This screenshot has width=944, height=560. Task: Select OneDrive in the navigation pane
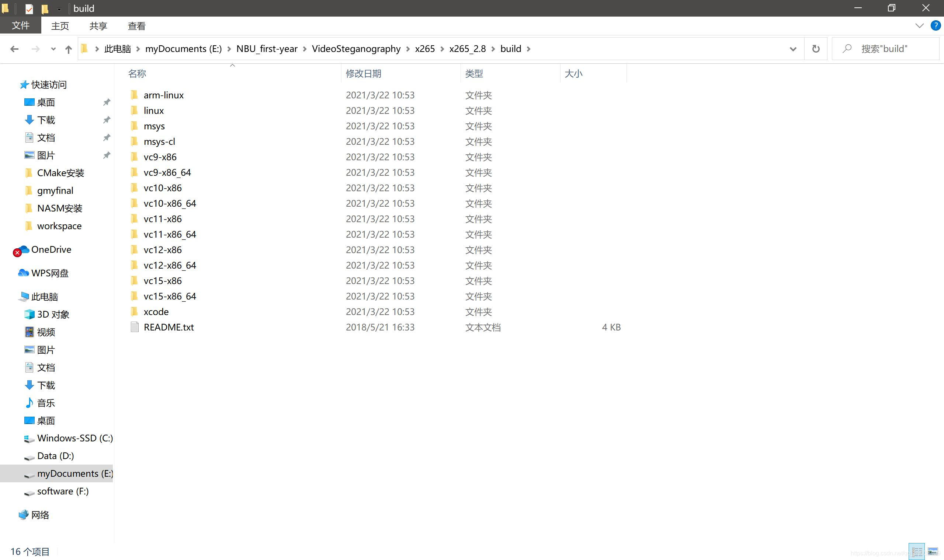point(51,249)
